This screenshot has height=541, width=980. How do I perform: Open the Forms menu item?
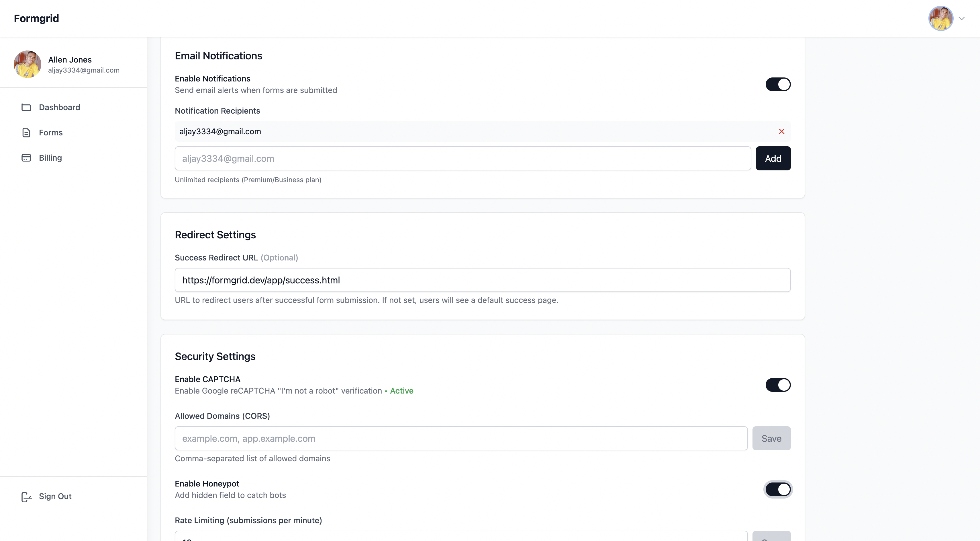click(x=51, y=133)
